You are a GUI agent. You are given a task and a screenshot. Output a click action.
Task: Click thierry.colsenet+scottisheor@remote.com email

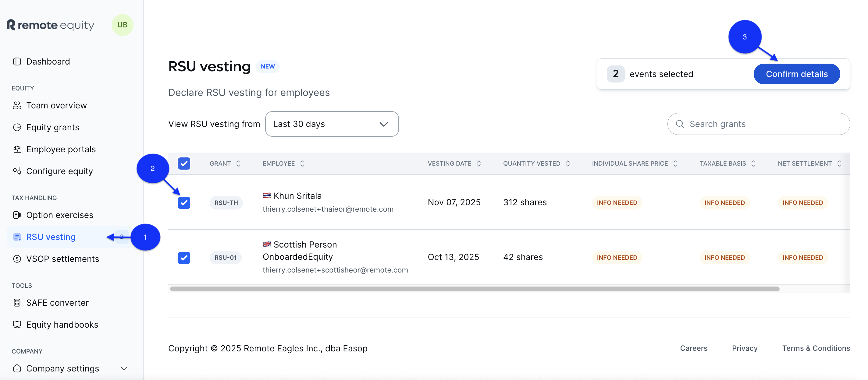335,270
